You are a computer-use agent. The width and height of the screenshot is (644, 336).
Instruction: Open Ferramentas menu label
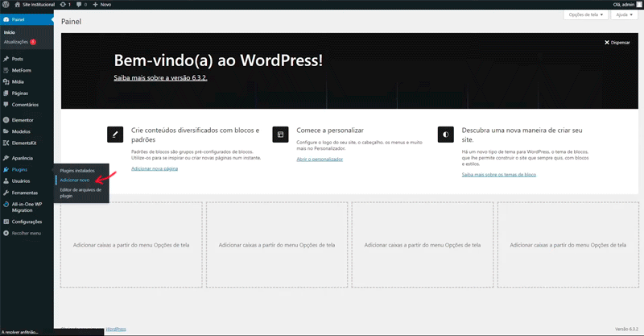pos(25,193)
